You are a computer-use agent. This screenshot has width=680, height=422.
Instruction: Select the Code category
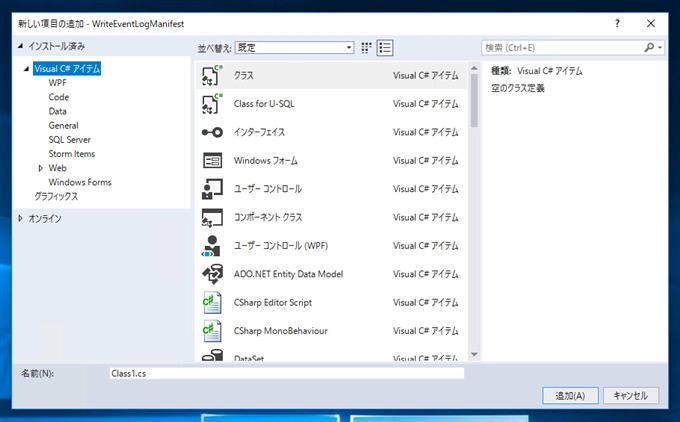(59, 97)
